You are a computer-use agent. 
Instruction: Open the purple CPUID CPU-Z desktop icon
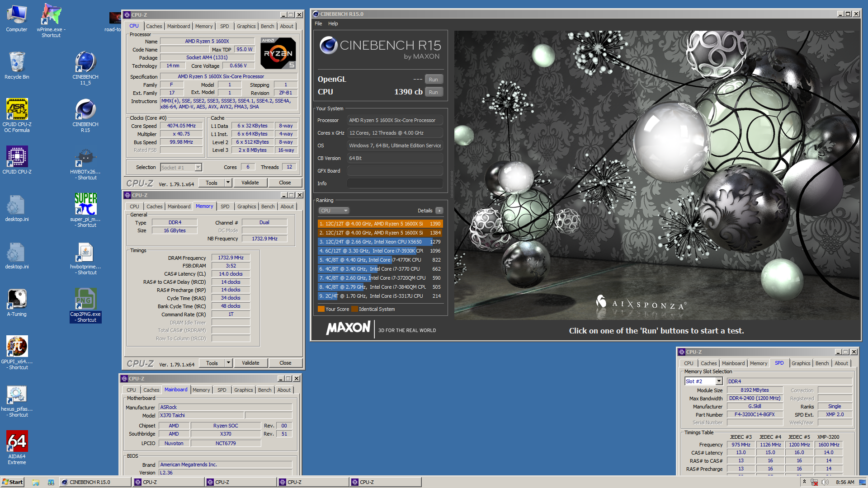[x=17, y=160]
